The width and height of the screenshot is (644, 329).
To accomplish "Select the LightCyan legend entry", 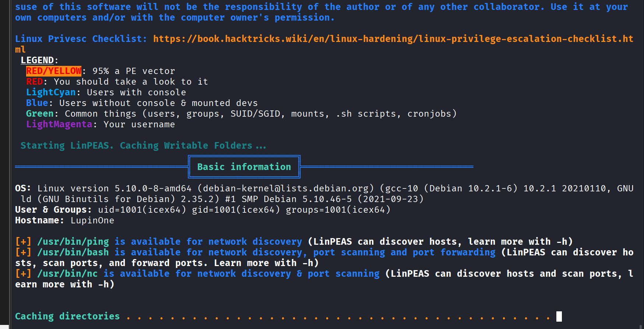I will [x=51, y=92].
